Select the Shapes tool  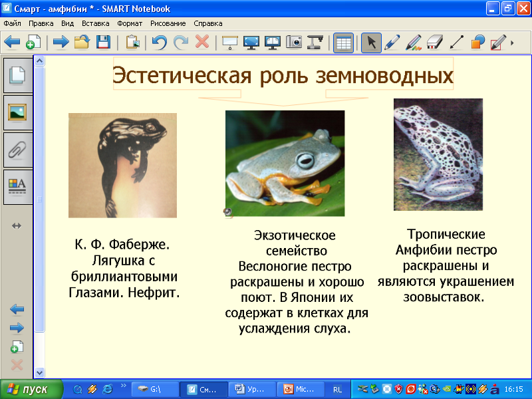coord(477,43)
